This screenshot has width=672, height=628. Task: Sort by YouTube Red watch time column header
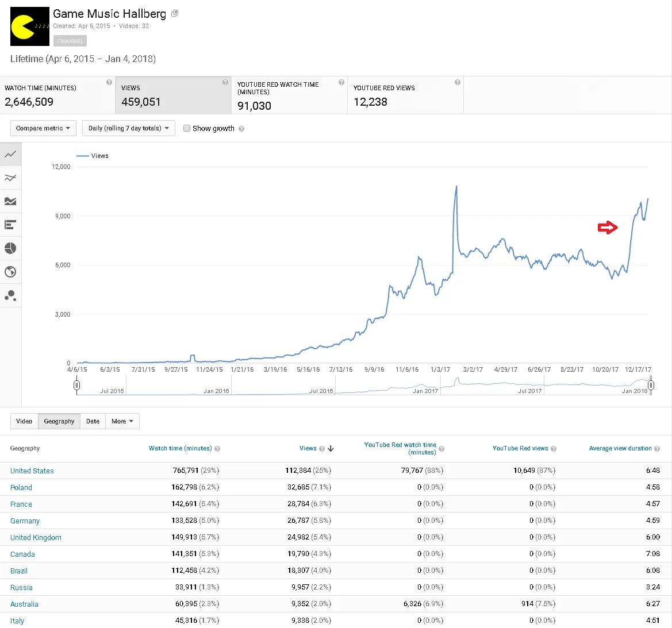coord(400,449)
